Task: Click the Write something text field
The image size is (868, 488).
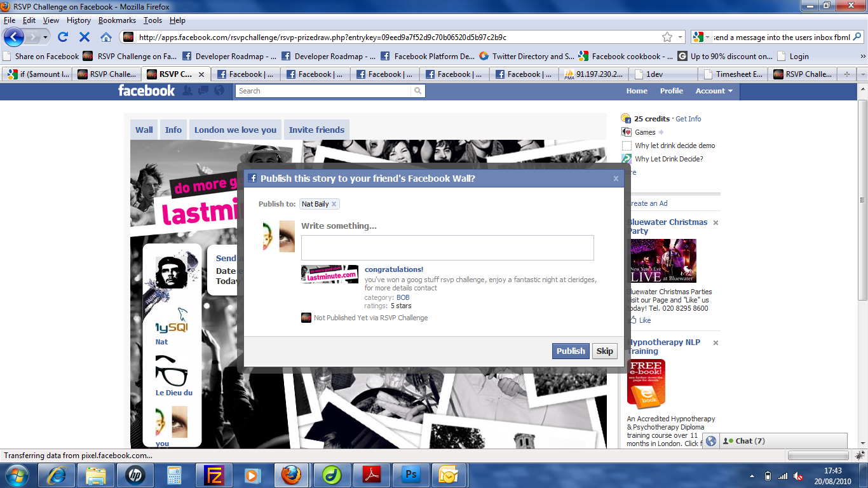Action: pos(447,248)
